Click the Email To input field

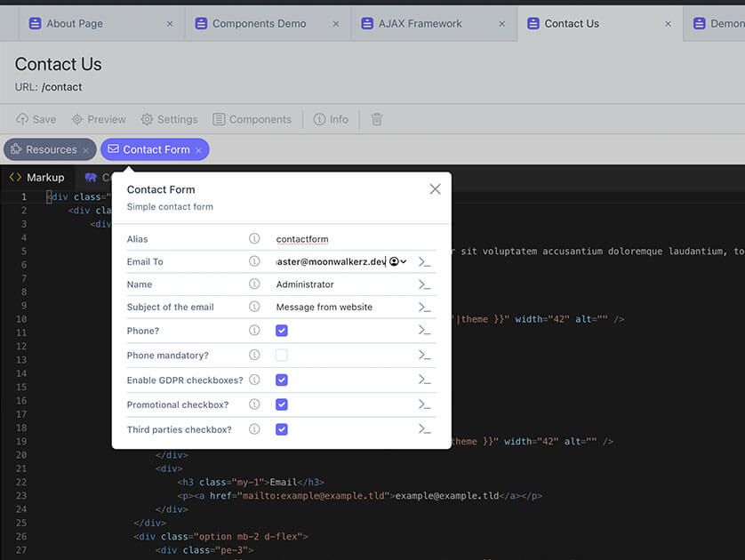click(x=332, y=261)
